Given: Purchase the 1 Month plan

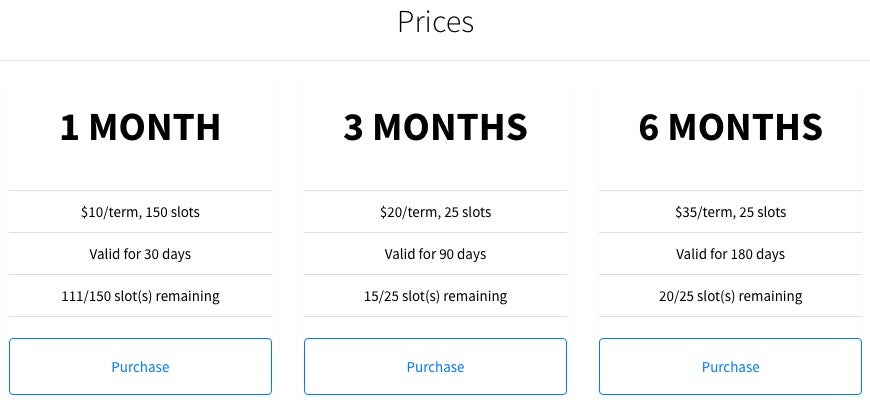Looking at the screenshot, I should pos(140,367).
